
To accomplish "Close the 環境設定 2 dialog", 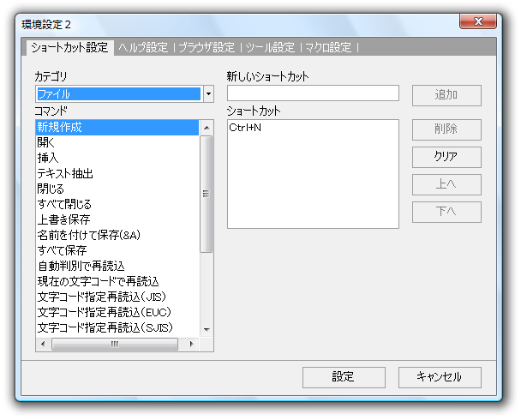I will pyautogui.click(x=478, y=21).
